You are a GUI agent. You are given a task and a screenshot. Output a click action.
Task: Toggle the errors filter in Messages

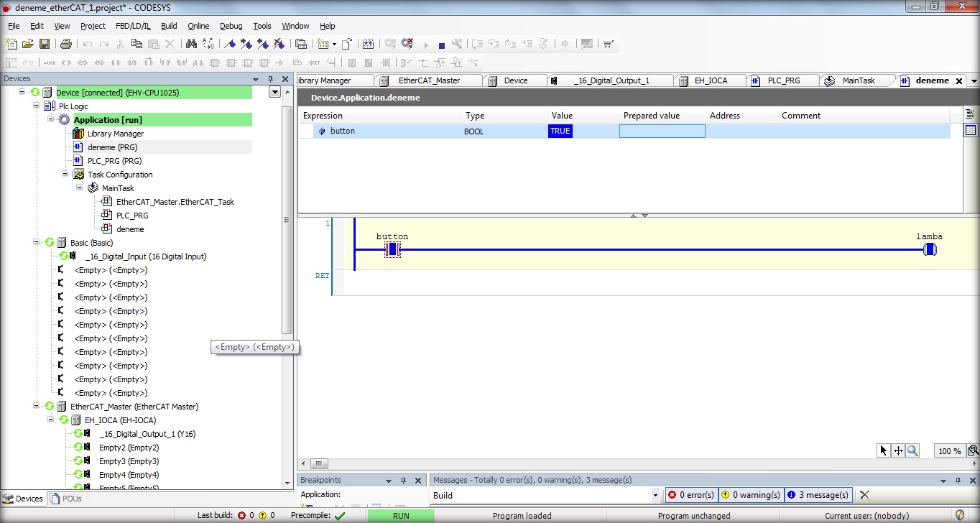(x=690, y=495)
